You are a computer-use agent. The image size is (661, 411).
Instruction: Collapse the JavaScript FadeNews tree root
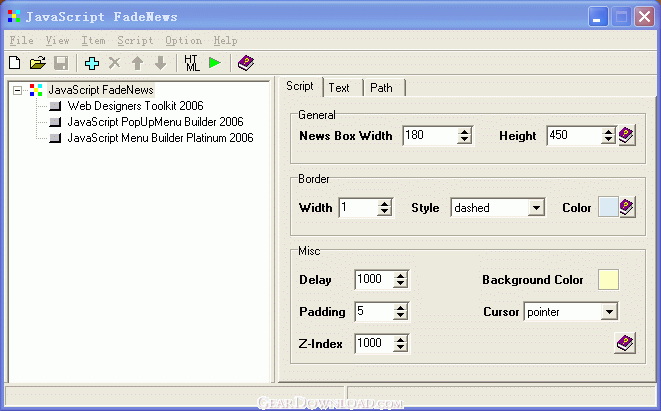tap(17, 90)
